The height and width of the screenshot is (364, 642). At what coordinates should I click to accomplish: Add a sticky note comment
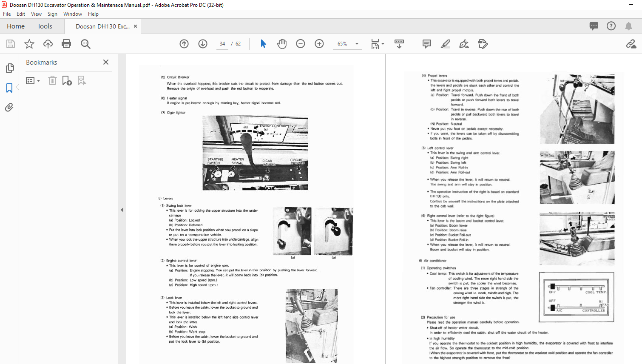click(x=427, y=44)
